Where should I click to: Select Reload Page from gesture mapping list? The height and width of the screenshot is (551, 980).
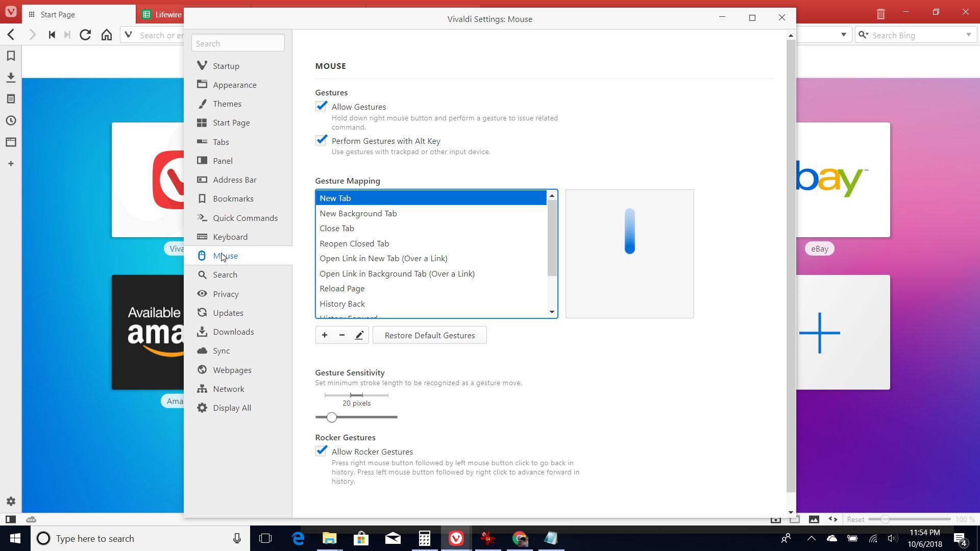[342, 289]
